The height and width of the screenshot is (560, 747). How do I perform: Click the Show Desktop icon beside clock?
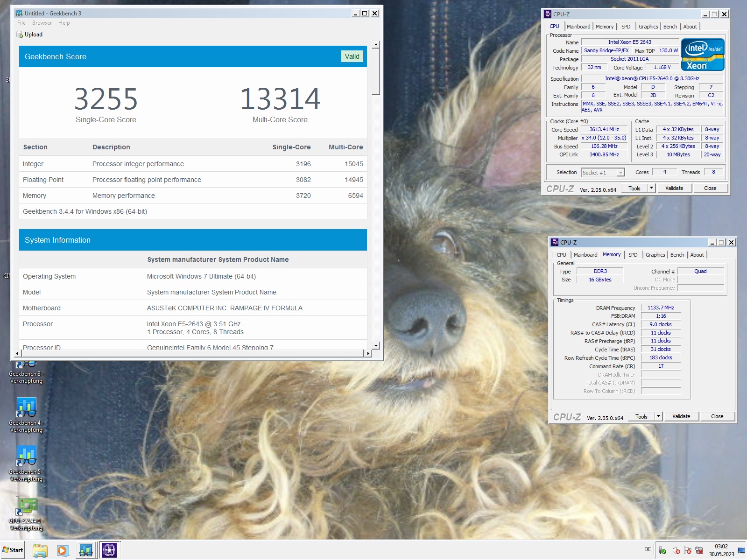tap(741, 551)
